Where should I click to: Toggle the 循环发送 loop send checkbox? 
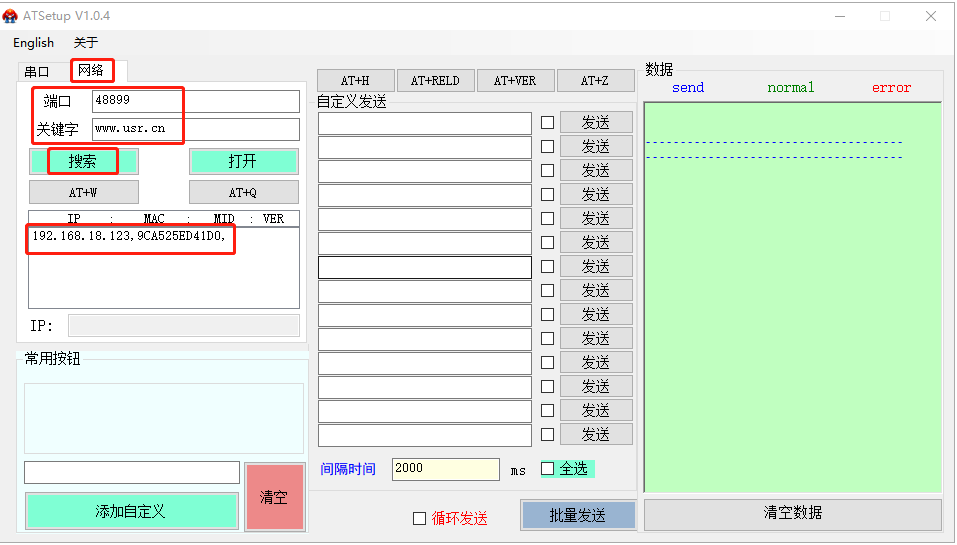click(x=420, y=518)
